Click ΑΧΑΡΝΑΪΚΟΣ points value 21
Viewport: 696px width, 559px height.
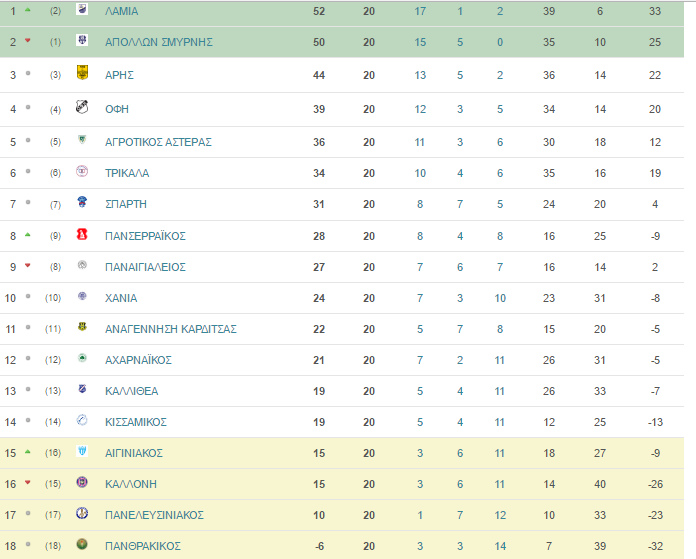(x=319, y=360)
